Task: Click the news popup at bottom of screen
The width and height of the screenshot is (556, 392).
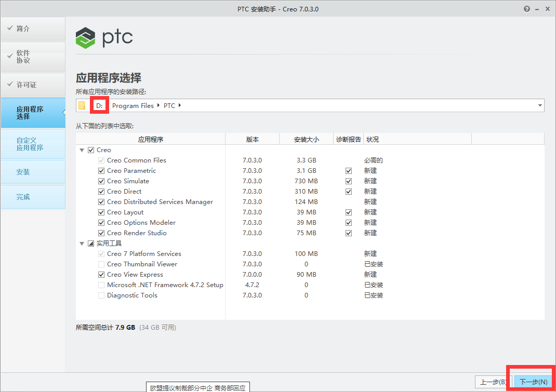Action: (x=197, y=387)
